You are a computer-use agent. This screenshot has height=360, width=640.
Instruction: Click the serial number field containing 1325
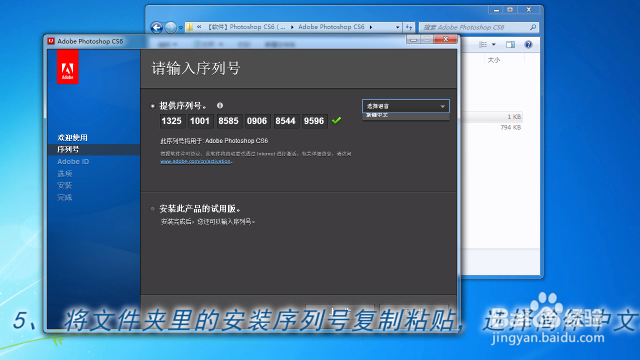click(x=171, y=121)
